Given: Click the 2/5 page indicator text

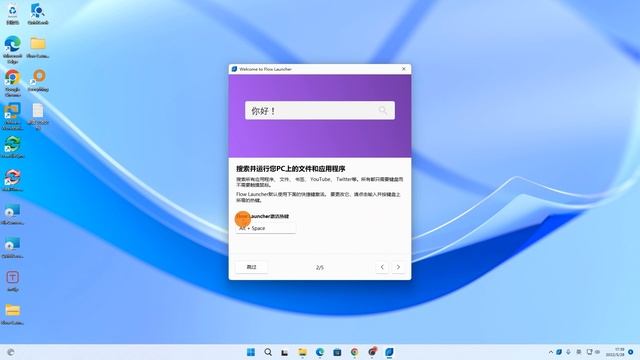Looking at the screenshot, I should point(320,268).
